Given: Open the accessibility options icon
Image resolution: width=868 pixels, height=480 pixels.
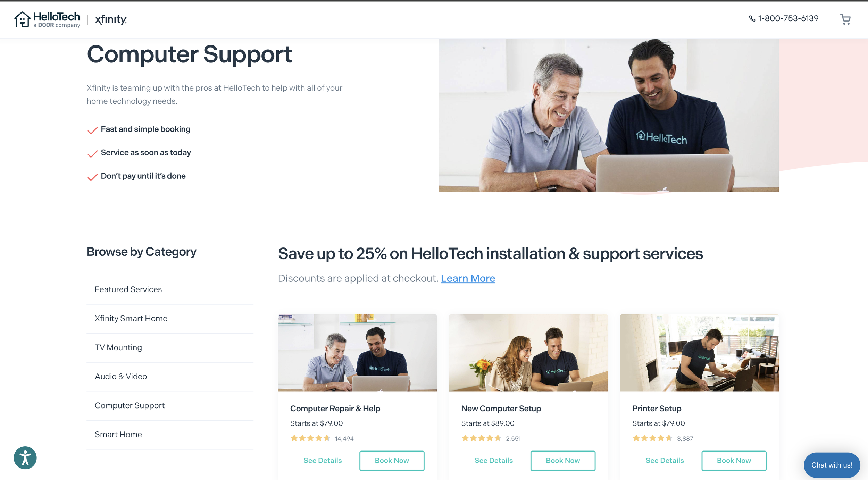Looking at the screenshot, I should tap(25, 457).
